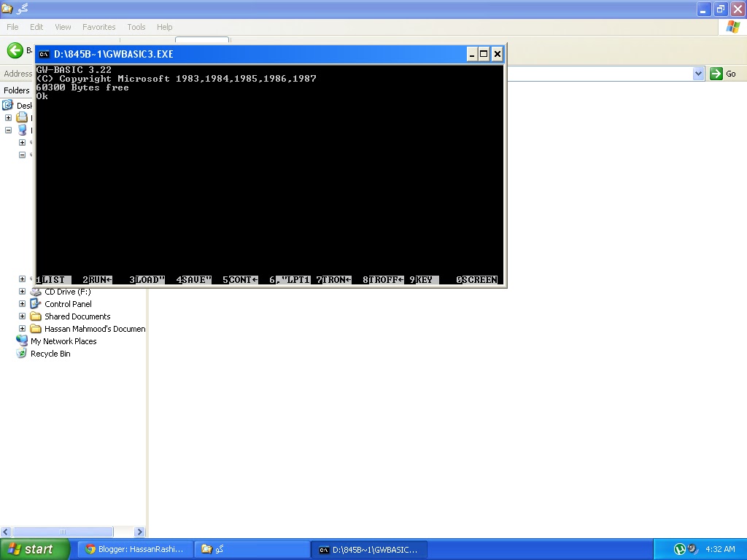
Task: Expand the Control Panel node
Action: point(22,304)
